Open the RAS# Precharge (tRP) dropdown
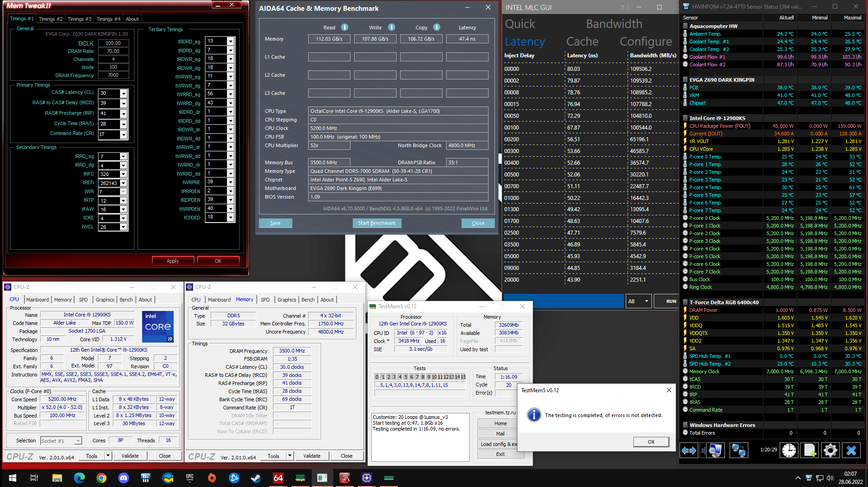868x487 pixels. pyautogui.click(x=123, y=114)
